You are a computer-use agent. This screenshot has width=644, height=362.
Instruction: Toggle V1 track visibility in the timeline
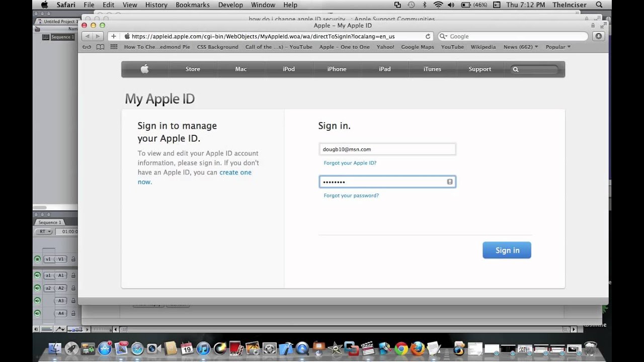(37, 259)
